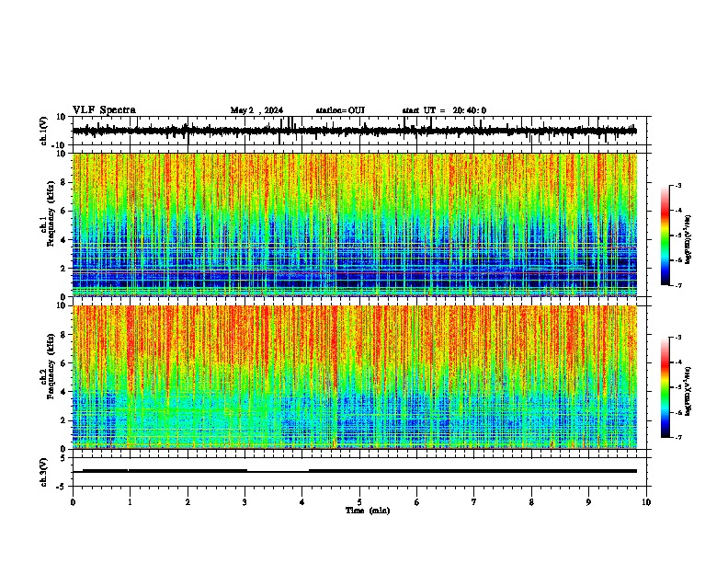This screenshot has height=563, width=728.
Task: Click tick label 5 on the time axis
Action: [359, 502]
